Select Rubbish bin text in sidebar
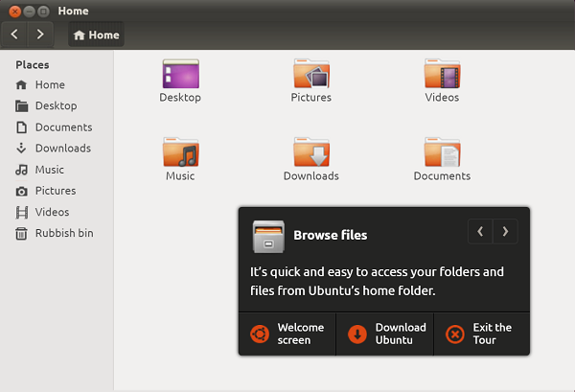The width and height of the screenshot is (575, 392). (x=64, y=233)
